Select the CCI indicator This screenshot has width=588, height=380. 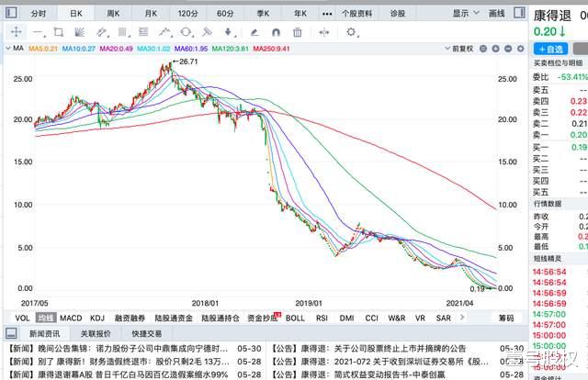coord(371,318)
